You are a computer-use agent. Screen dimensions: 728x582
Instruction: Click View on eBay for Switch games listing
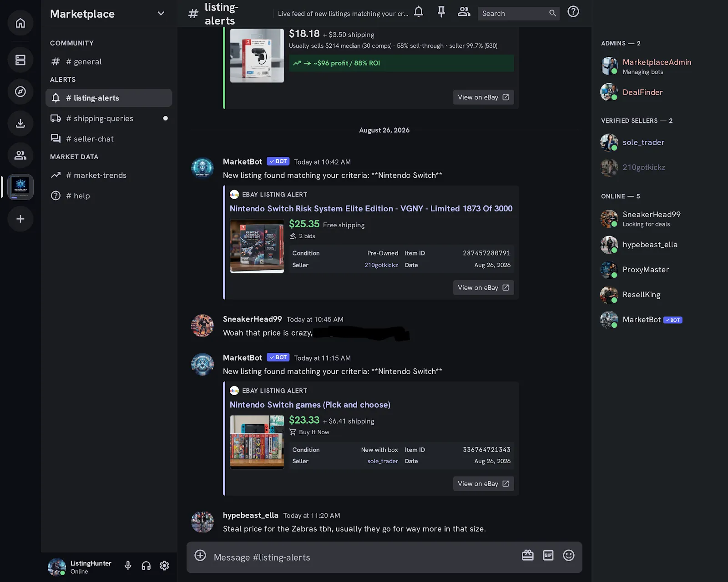(x=483, y=484)
